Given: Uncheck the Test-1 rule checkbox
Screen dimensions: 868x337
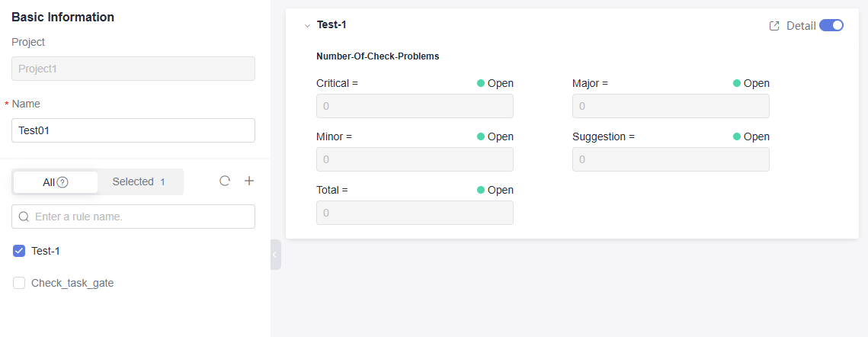Looking at the screenshot, I should [19, 251].
